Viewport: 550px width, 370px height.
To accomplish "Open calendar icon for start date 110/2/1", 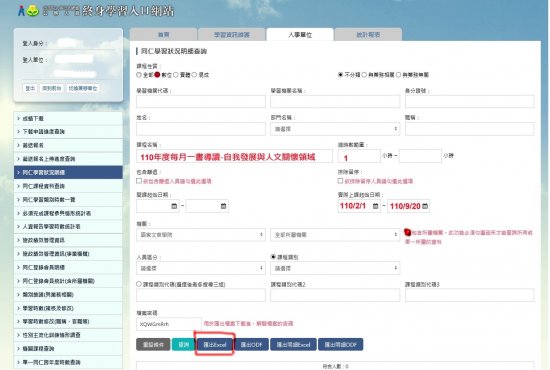I will pos(375,206).
